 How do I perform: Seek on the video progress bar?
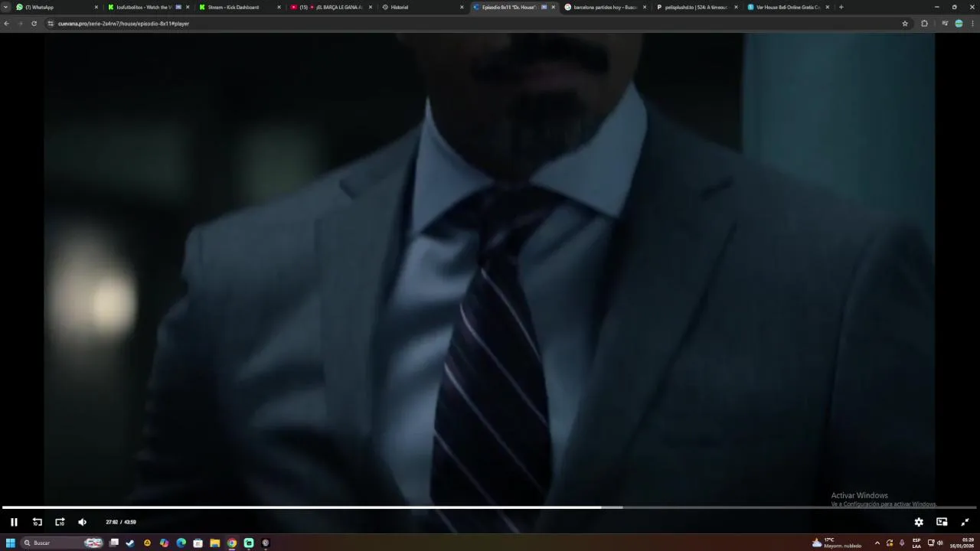click(x=490, y=507)
